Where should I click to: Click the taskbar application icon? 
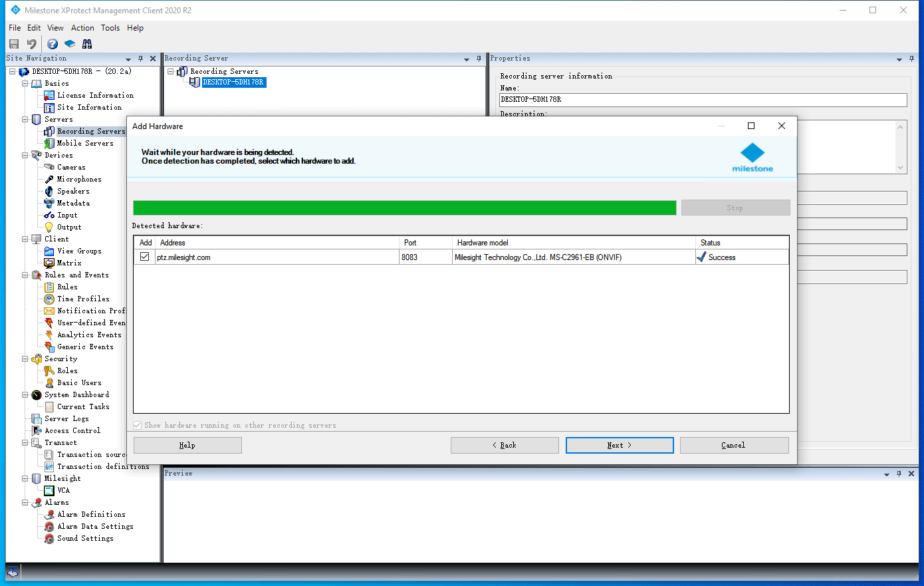[13, 572]
